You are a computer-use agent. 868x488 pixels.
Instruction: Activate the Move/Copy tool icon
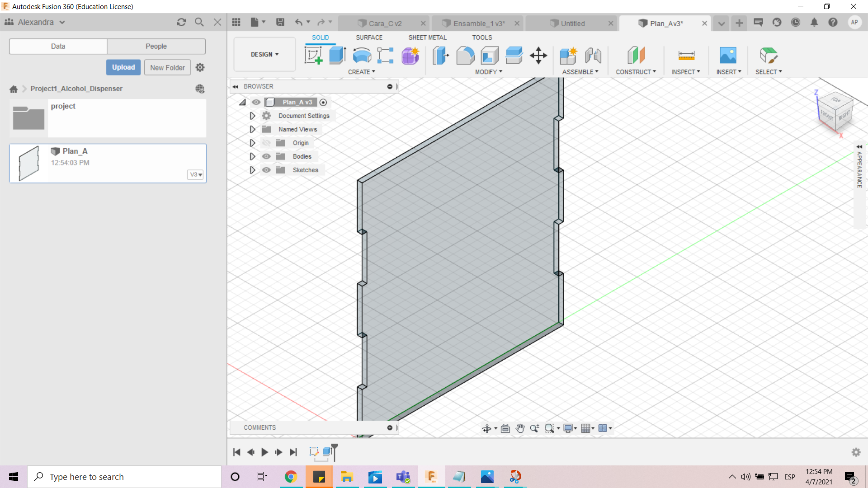coord(538,56)
